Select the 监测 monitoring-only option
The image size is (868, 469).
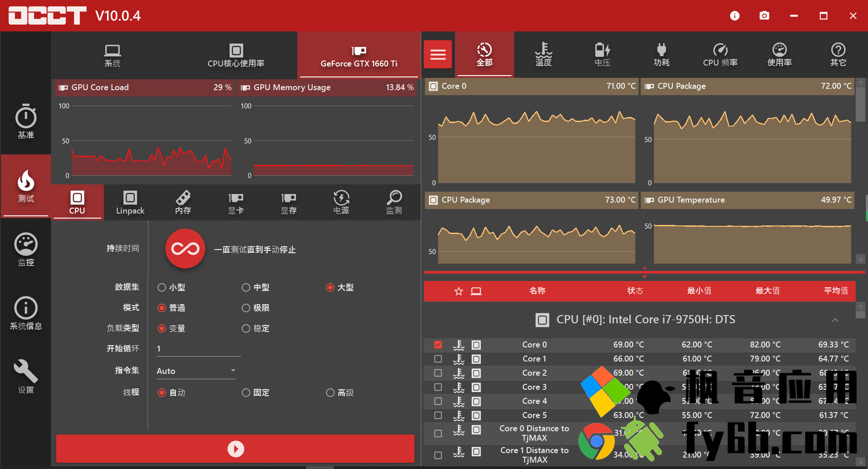pos(394,203)
